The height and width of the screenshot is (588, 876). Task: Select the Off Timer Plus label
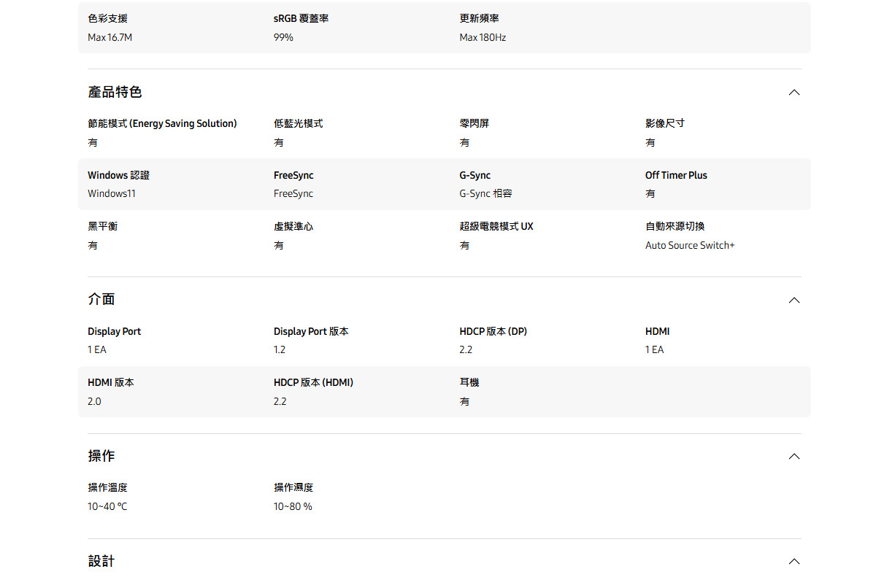click(x=676, y=175)
